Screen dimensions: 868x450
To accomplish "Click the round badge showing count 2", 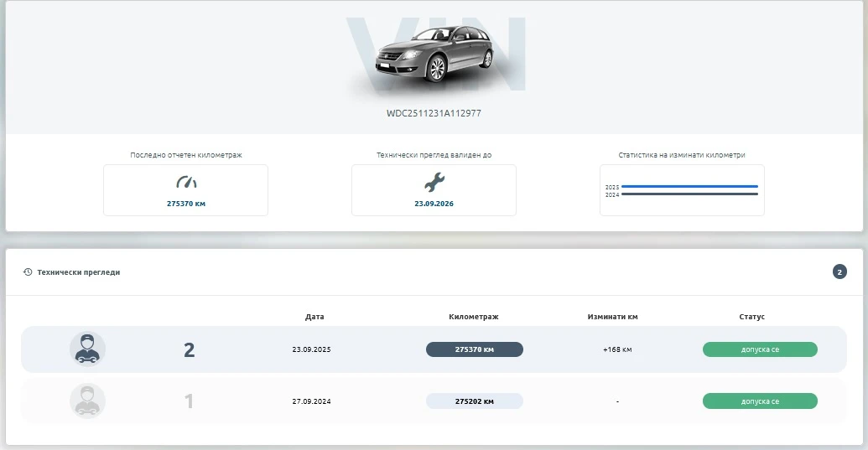I will 839,272.
